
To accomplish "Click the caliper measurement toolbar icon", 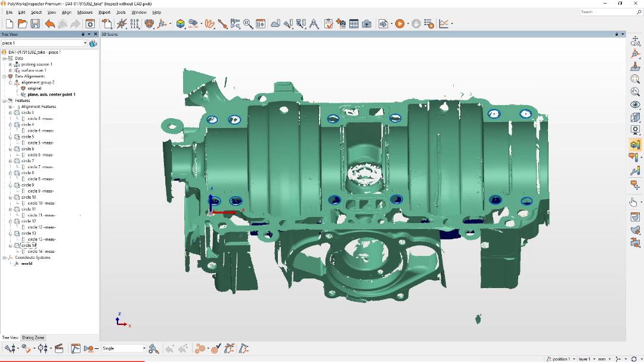I will 235,24.
